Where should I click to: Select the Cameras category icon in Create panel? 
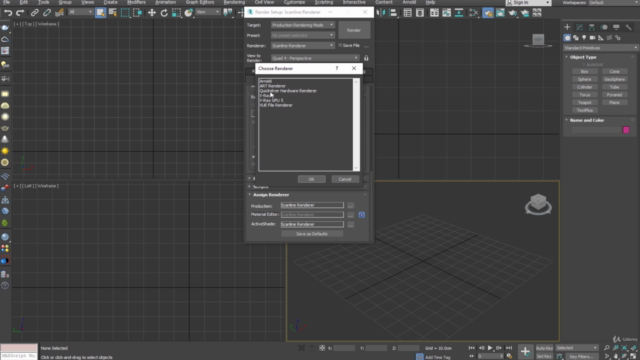click(593, 38)
